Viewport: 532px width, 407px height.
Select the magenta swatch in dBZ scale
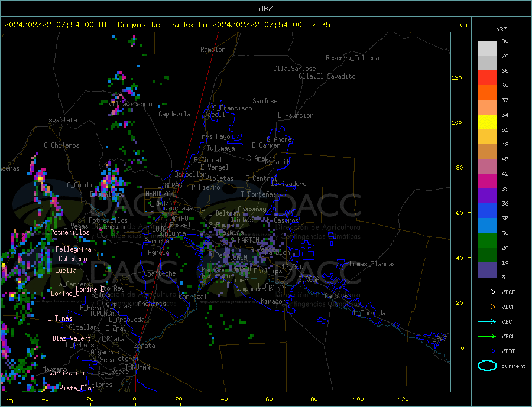[487, 181]
